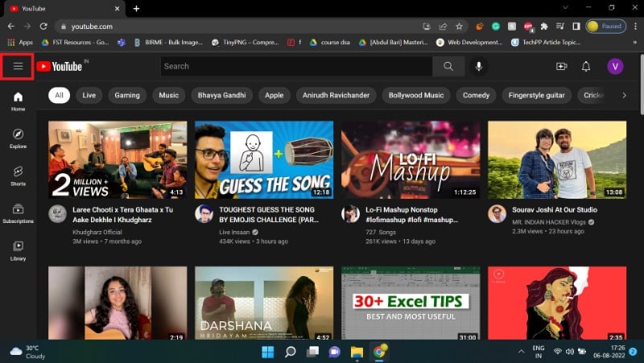Open the V account avatar menu

coord(615,66)
